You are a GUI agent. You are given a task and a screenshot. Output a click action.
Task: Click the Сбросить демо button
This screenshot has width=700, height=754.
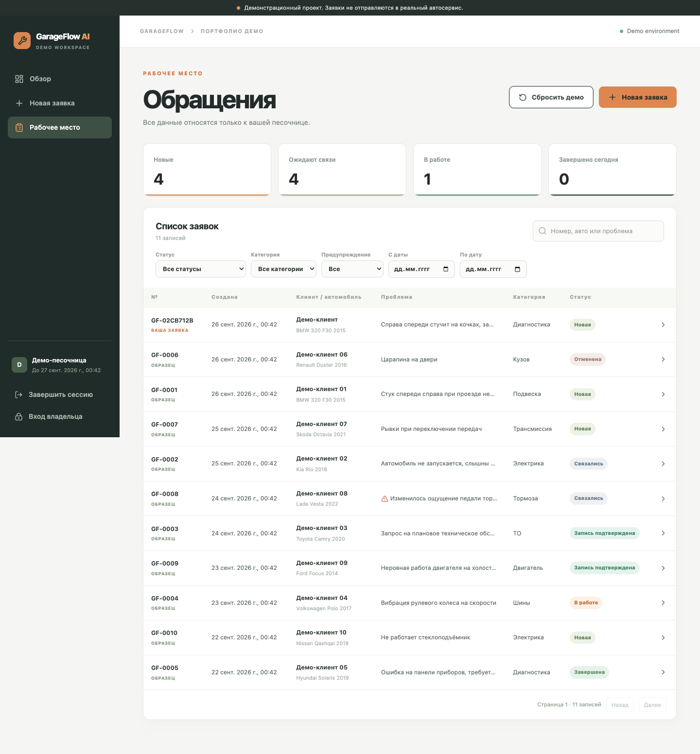[551, 97]
